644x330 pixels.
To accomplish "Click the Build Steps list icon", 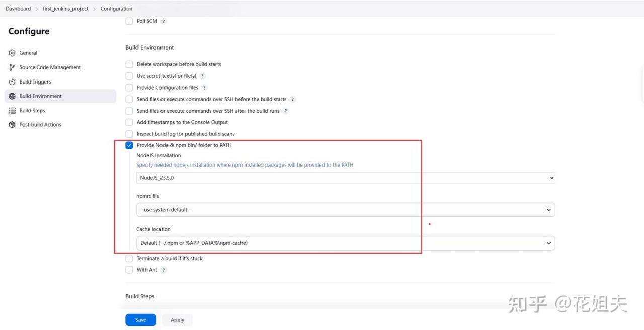I will (x=12, y=111).
